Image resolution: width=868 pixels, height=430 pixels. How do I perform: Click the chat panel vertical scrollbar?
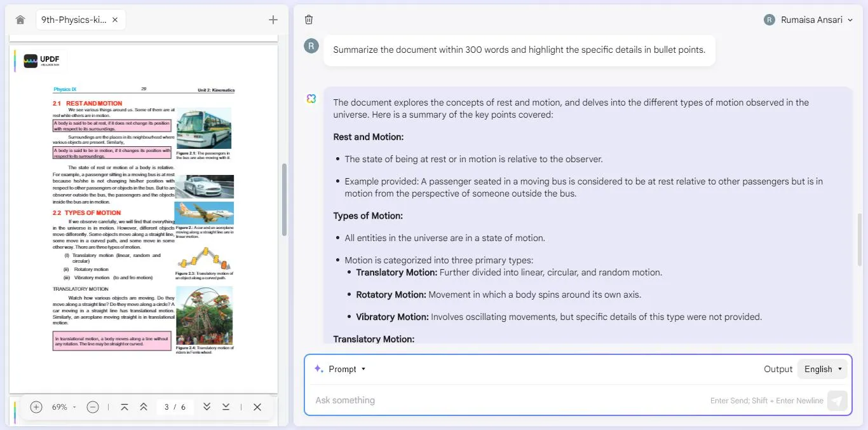point(860,240)
